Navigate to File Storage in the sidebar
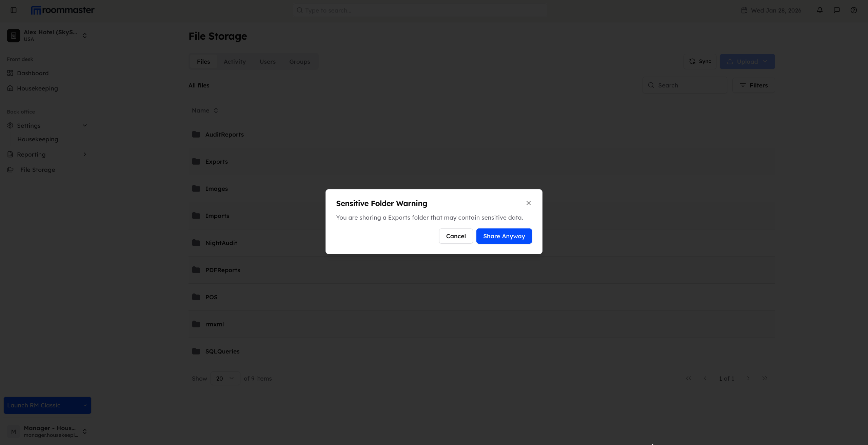Viewport: 868px width, 445px height. tap(37, 169)
